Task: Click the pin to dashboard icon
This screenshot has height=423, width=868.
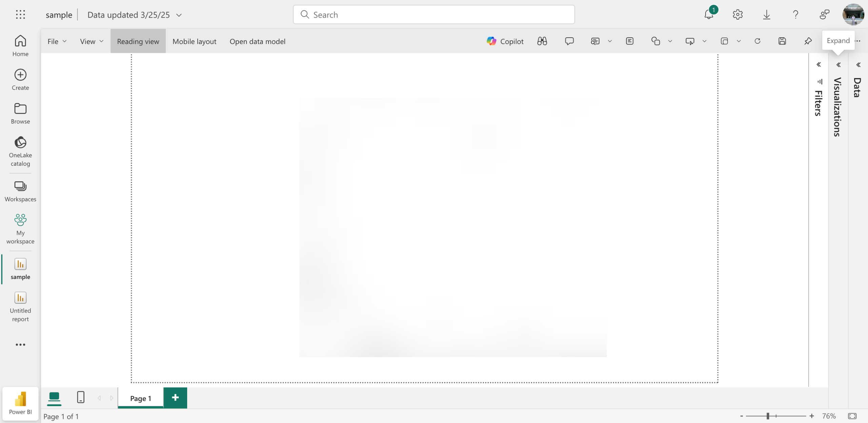Action: [x=808, y=41]
